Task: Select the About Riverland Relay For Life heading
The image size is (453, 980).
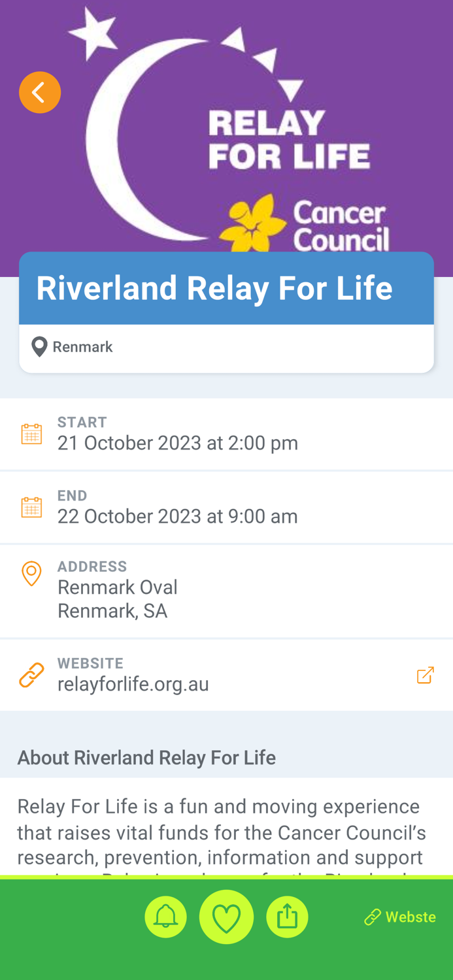Action: click(146, 757)
